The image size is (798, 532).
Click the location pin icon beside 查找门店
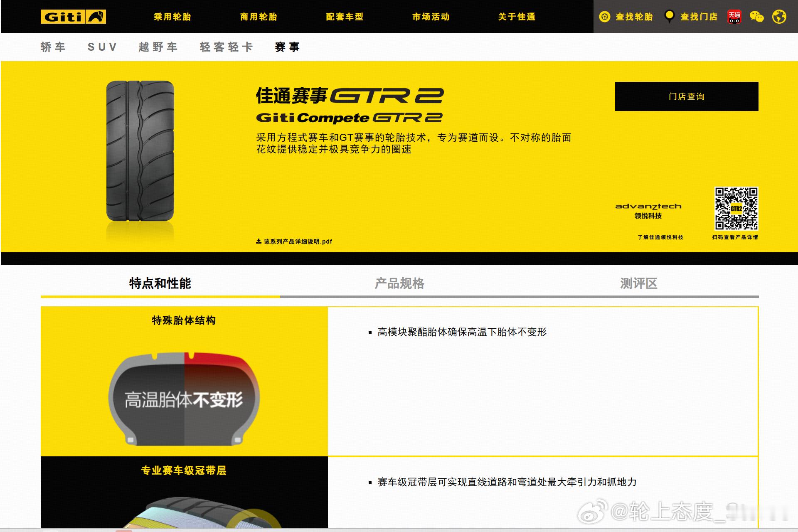tap(669, 16)
